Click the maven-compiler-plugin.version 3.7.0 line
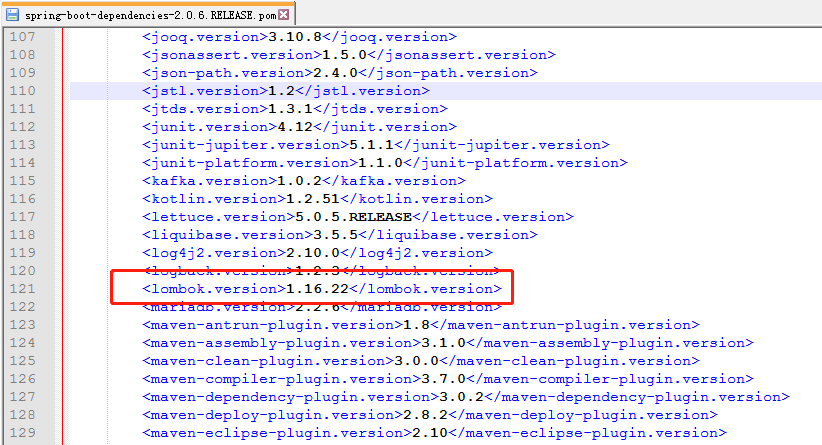822x445 pixels. click(x=448, y=379)
